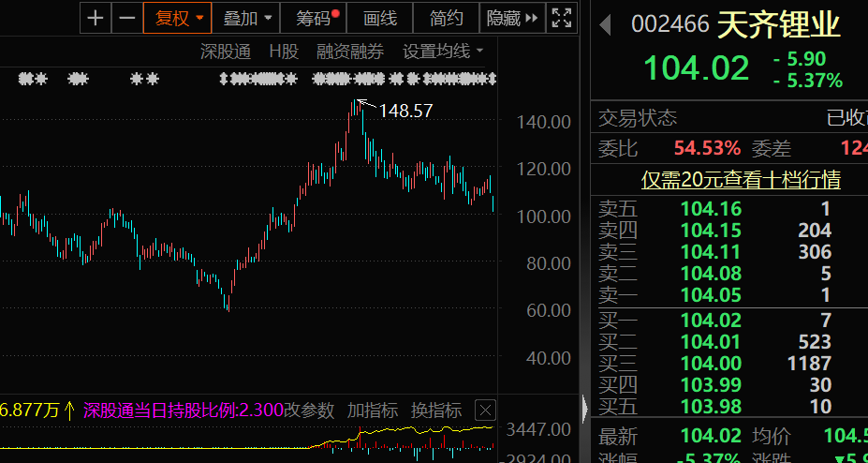Toggle the 深股通 overlay

226,52
